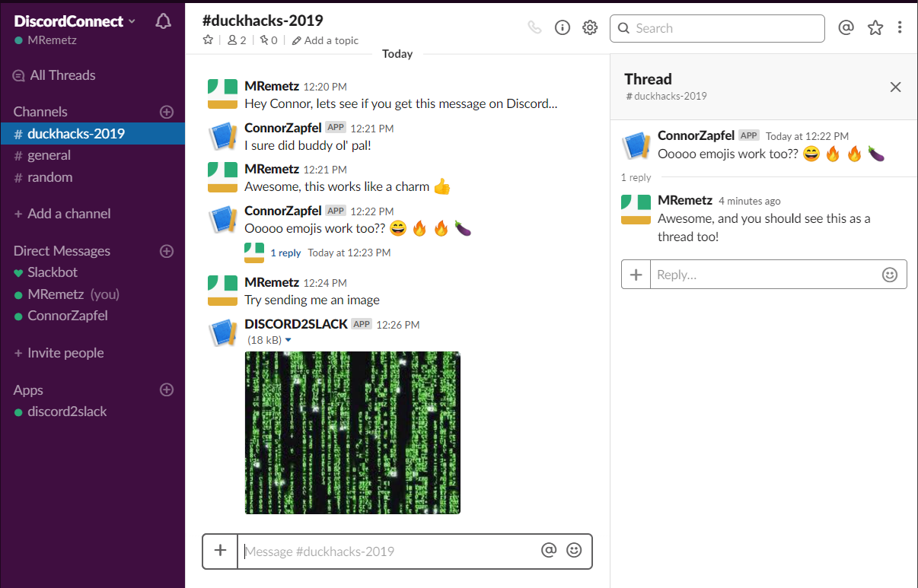The image size is (918, 588).
Task: Open the DiscordConnect workspace menu
Action: [75, 21]
